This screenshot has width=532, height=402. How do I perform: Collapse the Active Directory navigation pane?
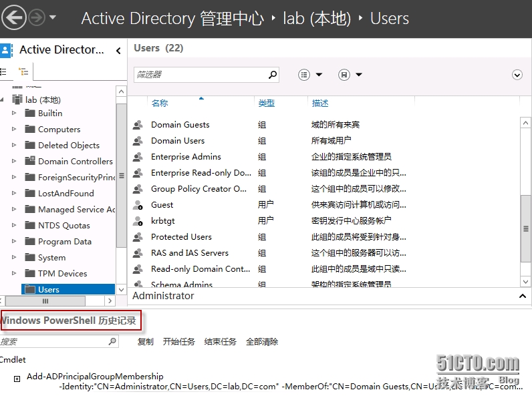(118, 51)
